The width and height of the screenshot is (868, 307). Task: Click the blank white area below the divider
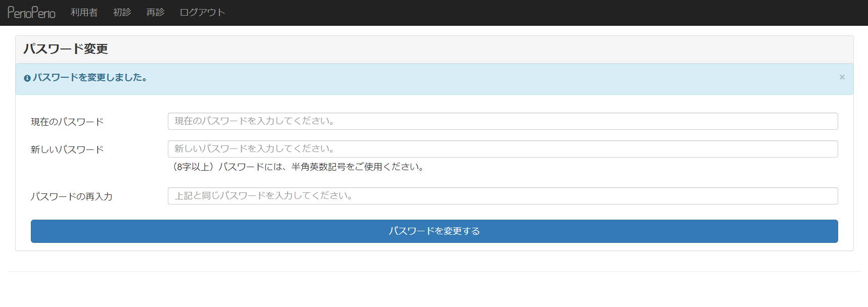point(434,290)
